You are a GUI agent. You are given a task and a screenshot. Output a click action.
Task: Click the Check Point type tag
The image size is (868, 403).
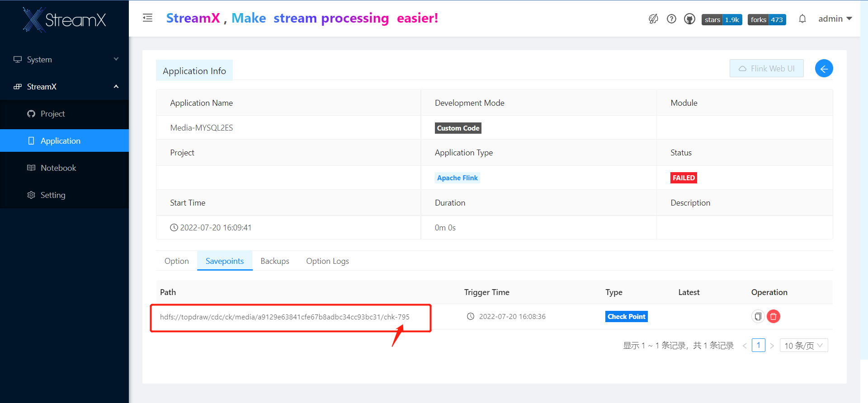tap(626, 316)
